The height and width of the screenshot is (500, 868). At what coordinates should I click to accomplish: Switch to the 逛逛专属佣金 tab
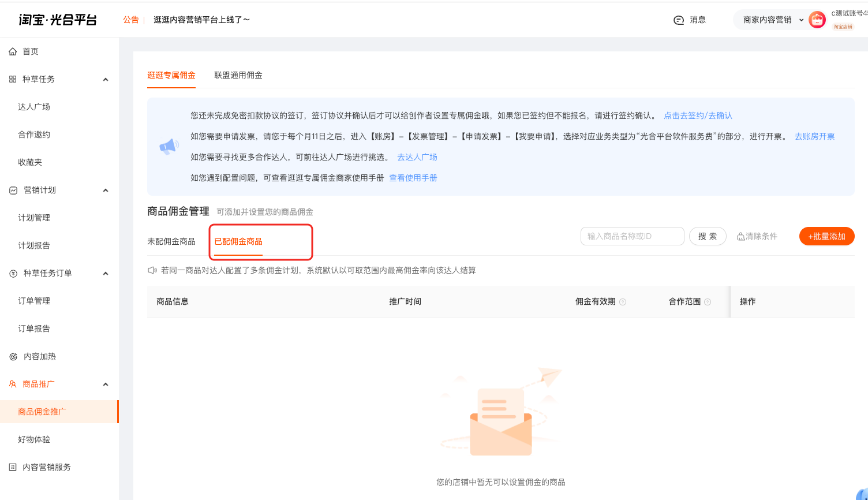tap(171, 75)
